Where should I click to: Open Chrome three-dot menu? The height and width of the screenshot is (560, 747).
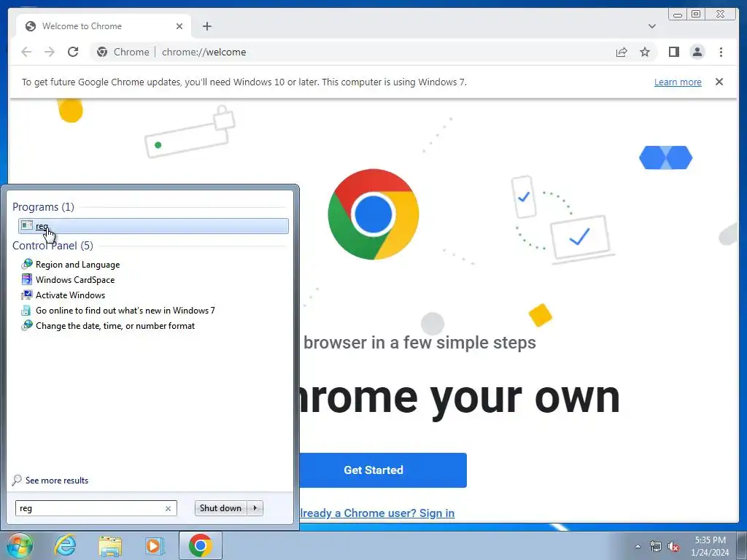(x=721, y=52)
